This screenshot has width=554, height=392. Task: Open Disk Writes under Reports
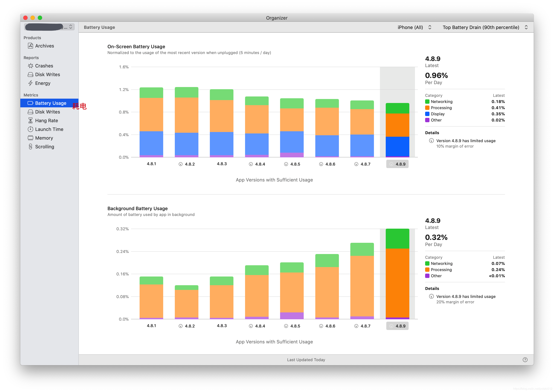[x=47, y=75]
